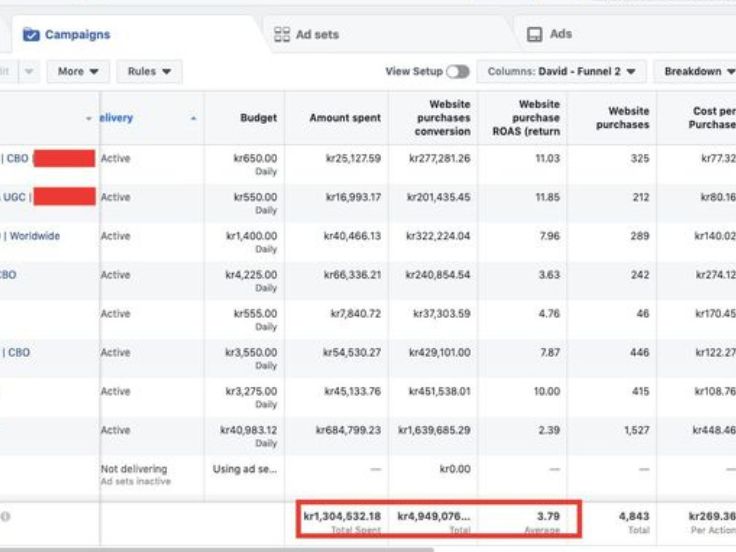Image resolution: width=736 pixels, height=552 pixels.
Task: Click the kr40,983.12 budget cell
Action: click(x=249, y=430)
